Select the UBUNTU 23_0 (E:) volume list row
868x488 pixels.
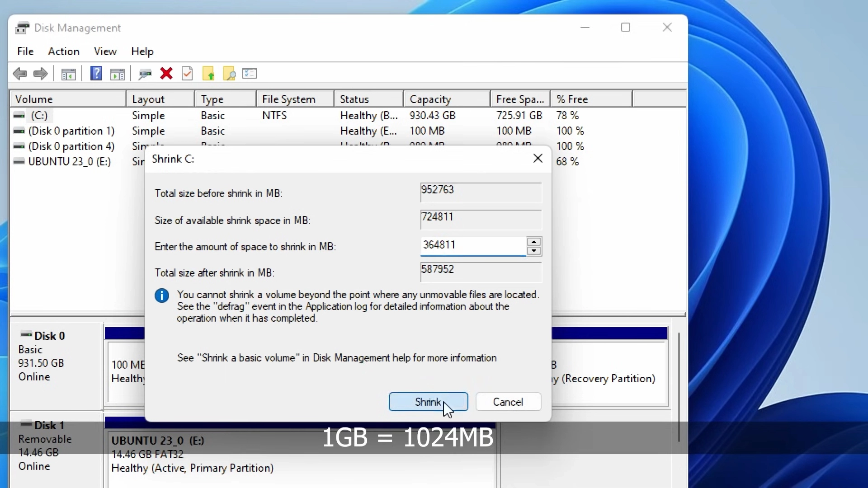70,162
